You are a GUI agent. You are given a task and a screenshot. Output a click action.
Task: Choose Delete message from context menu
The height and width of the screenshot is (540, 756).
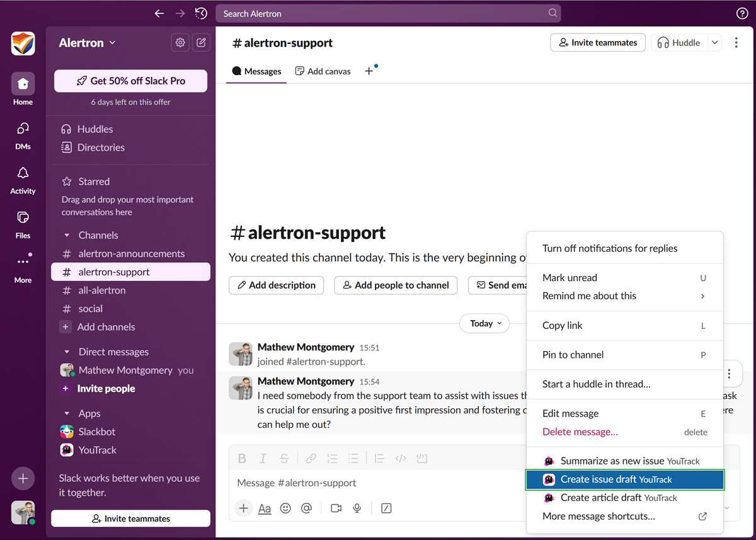pyautogui.click(x=624, y=432)
